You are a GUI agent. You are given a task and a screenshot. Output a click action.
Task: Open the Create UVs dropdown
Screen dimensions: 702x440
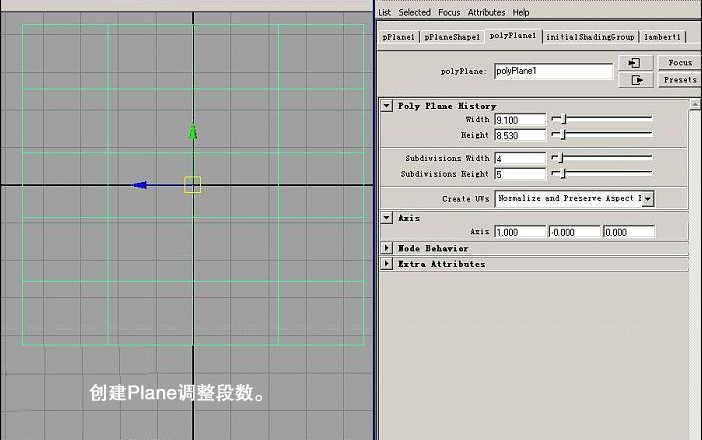648,199
